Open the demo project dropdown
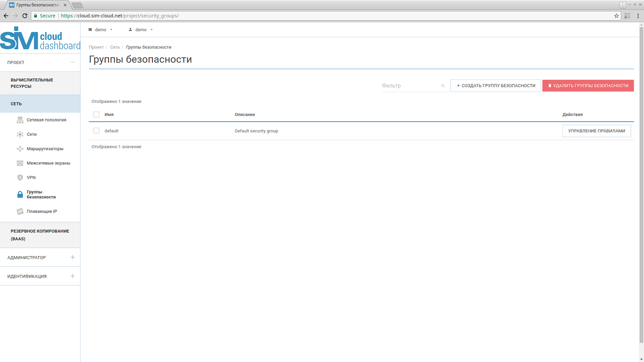The height and width of the screenshot is (362, 644). pyautogui.click(x=101, y=29)
